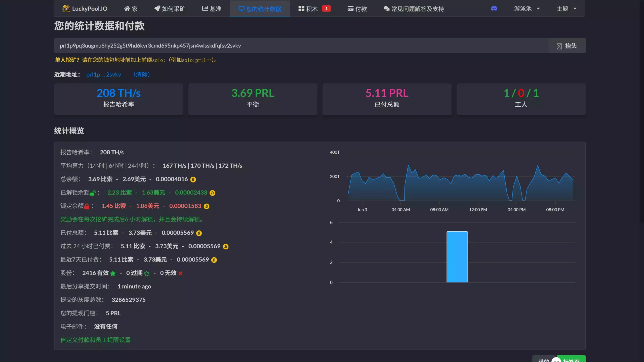Open the Discord link icon
Image resolution: width=644 pixels, height=362 pixels.
coord(494,9)
